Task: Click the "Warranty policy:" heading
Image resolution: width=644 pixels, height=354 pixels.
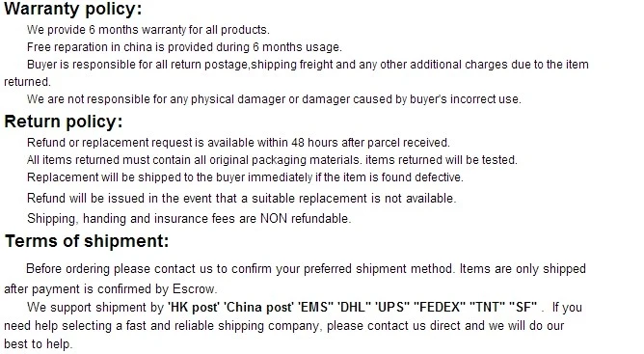Action: click(72, 9)
